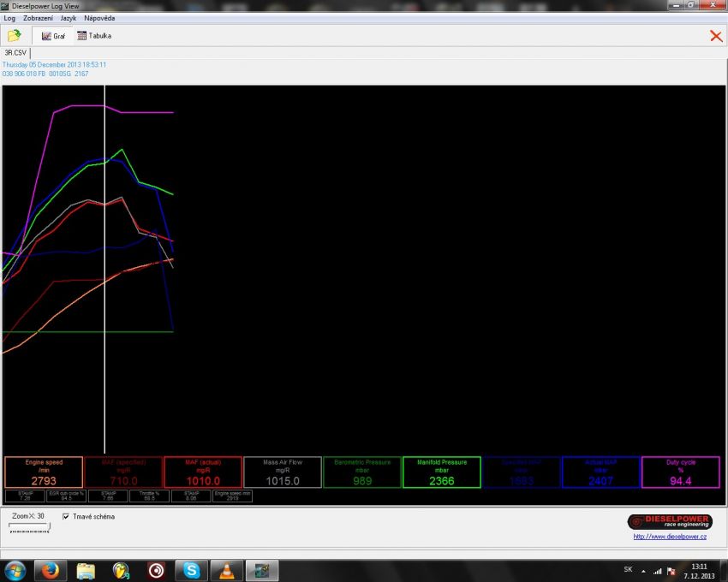Viewport: 728px width, 582px height.
Task: Toggle the Duty cycle % series box
Action: (x=681, y=472)
